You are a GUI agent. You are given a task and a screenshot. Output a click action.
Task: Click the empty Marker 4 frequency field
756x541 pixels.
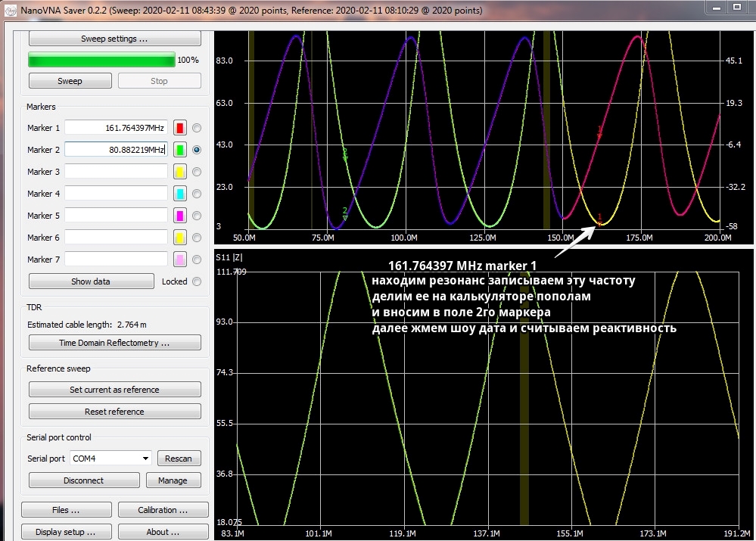pyautogui.click(x=117, y=194)
